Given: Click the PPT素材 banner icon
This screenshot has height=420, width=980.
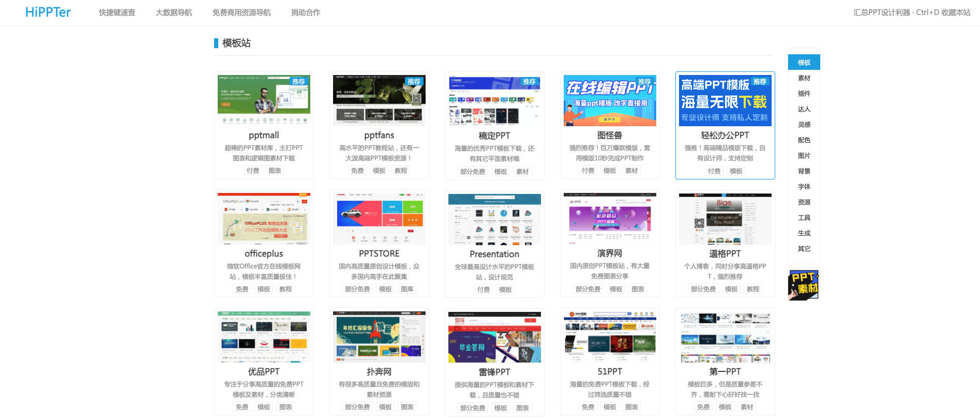Looking at the screenshot, I should (x=804, y=285).
